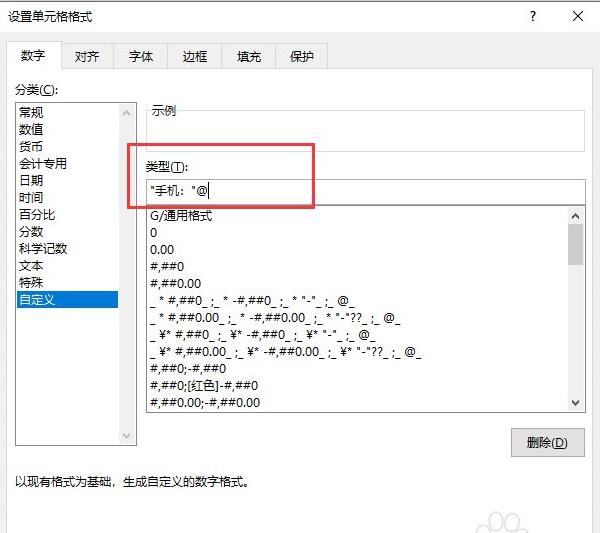Screen dimensions: 600x533
Task: Select the G/通用格式 format
Action: coord(358,216)
